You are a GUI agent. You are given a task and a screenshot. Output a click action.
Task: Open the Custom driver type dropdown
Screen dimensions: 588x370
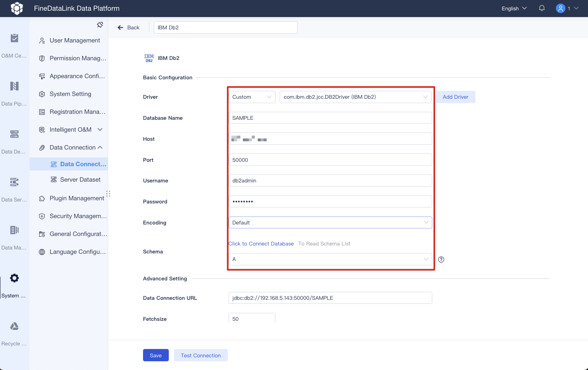(x=252, y=97)
